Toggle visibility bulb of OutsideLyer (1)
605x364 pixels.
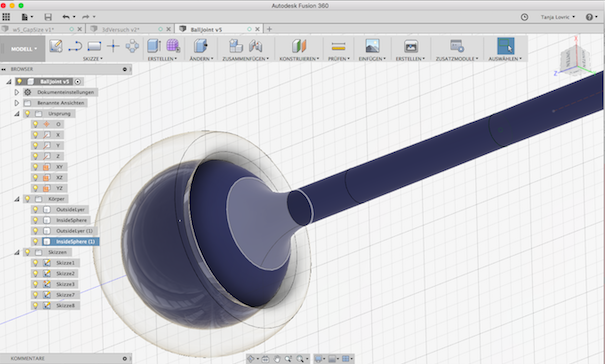click(35, 231)
